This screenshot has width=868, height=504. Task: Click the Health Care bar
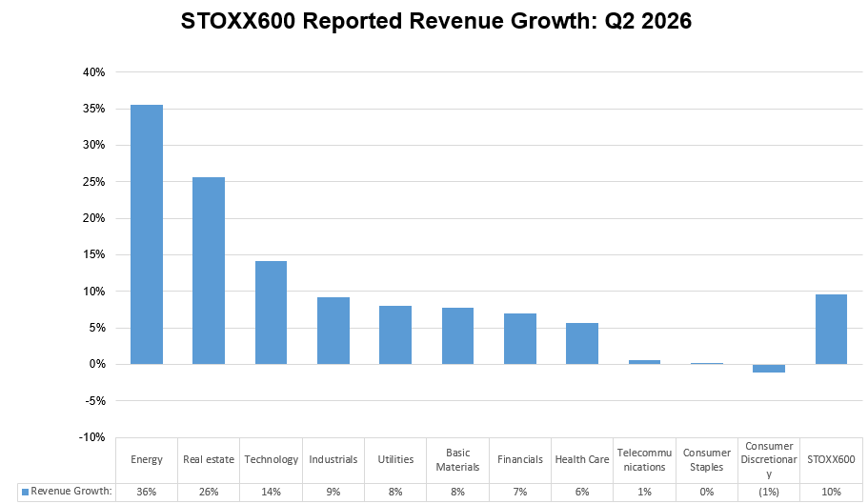582,344
